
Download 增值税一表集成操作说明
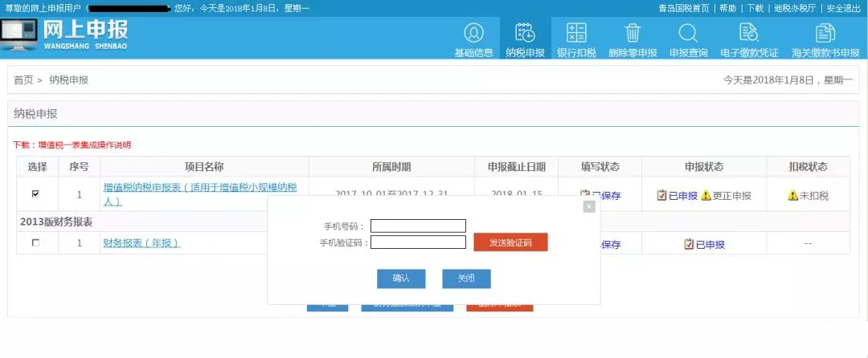(x=84, y=145)
